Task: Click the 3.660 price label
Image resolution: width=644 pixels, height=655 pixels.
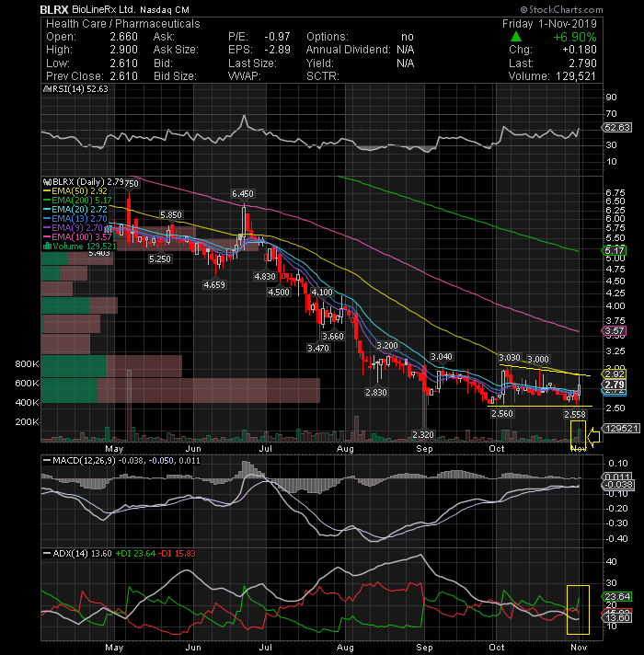Action: (x=333, y=337)
